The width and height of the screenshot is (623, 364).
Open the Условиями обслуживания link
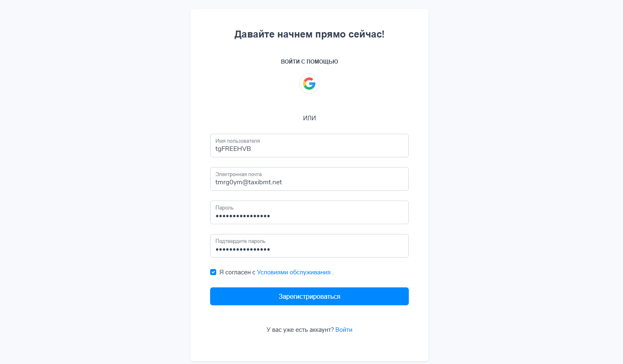293,272
